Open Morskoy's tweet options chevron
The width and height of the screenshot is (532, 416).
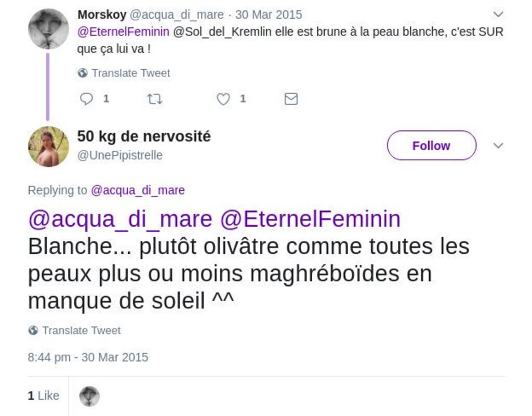[498, 14]
